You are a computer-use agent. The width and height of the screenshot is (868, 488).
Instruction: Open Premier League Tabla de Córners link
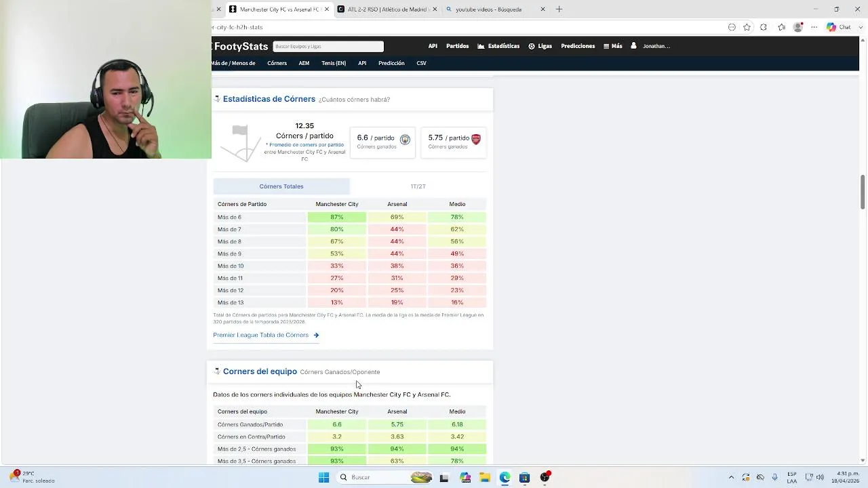[266, 335]
